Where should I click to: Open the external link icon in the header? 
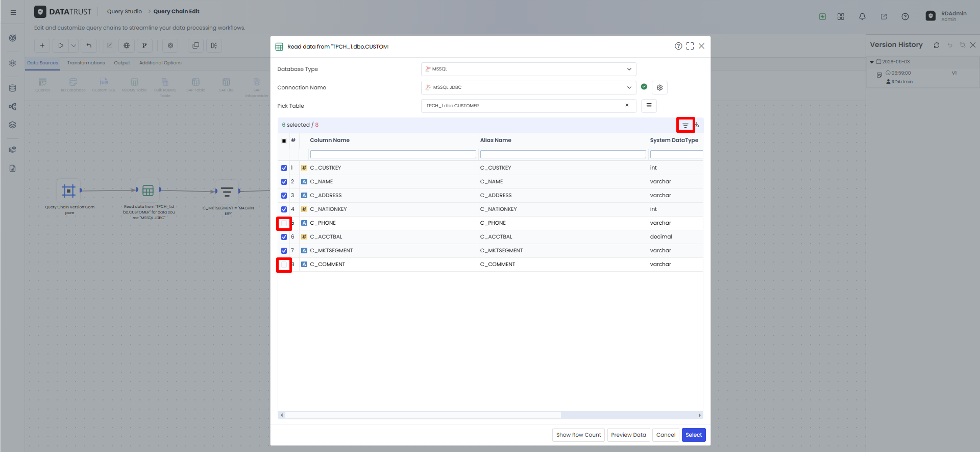coord(884,16)
